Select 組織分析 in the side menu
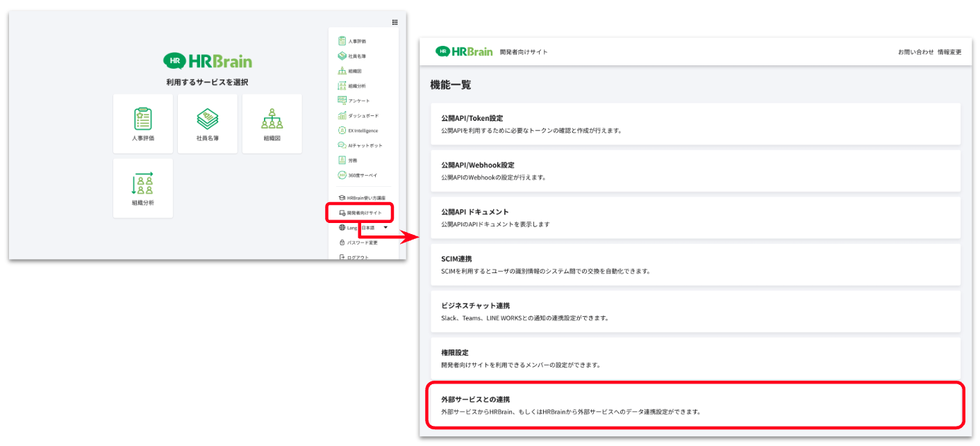The image size is (980, 446). 357,85
